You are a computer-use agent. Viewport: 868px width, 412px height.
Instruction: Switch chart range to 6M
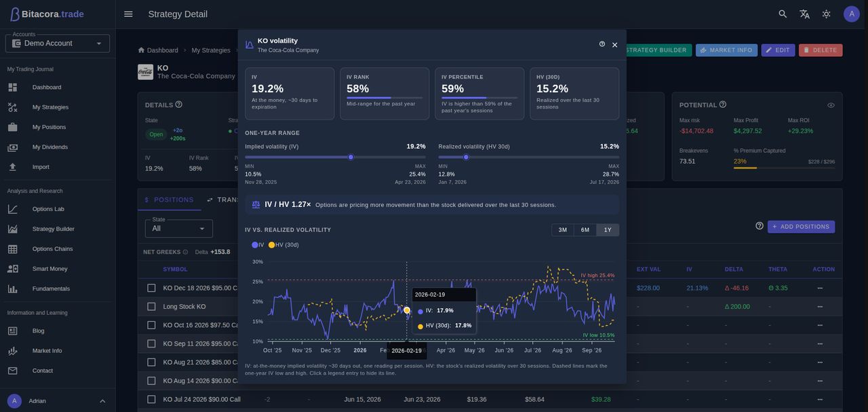585,230
